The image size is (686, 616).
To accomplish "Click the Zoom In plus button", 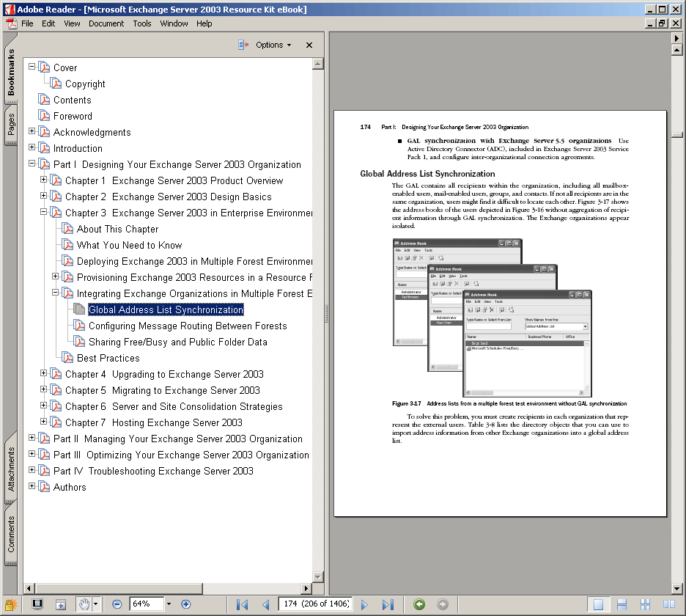I will [x=186, y=604].
